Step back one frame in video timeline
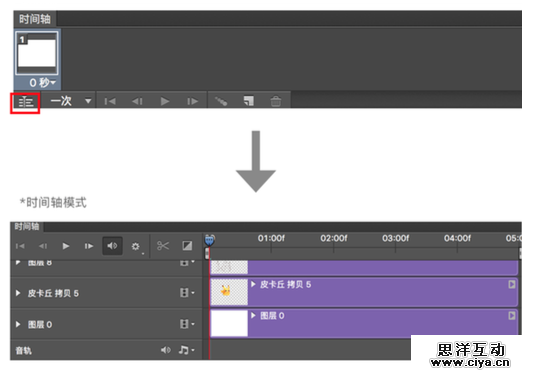Screen dimensions: 539x378 43,246
